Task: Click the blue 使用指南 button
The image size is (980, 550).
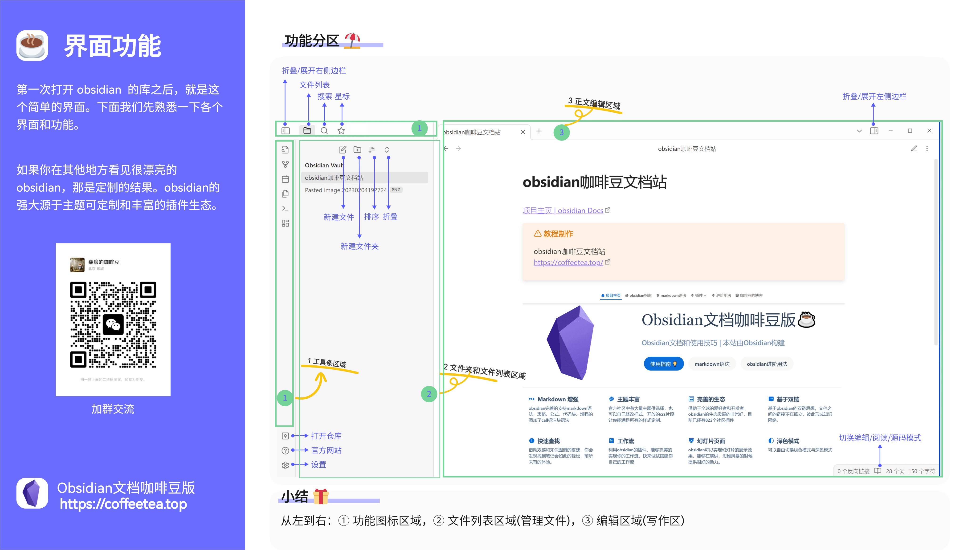Action: click(663, 364)
